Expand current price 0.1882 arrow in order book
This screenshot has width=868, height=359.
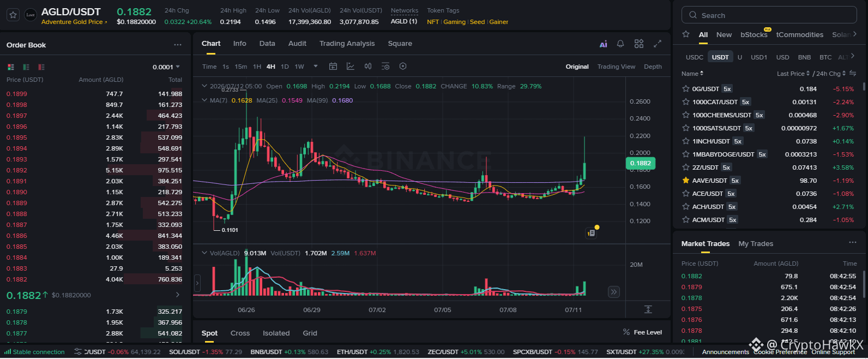click(x=178, y=295)
